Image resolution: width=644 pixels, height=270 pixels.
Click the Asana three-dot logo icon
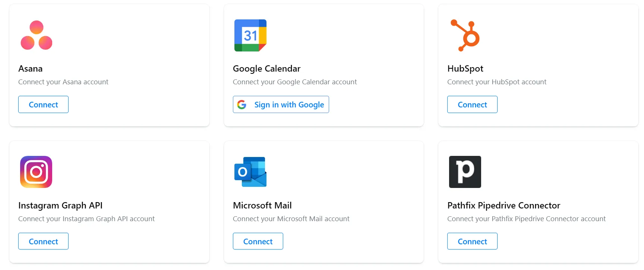click(36, 35)
